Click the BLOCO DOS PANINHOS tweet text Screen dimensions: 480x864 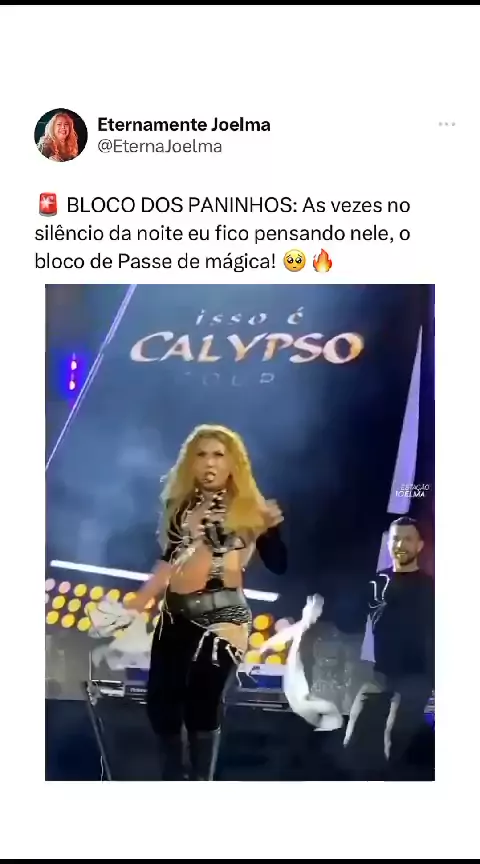[223, 233]
